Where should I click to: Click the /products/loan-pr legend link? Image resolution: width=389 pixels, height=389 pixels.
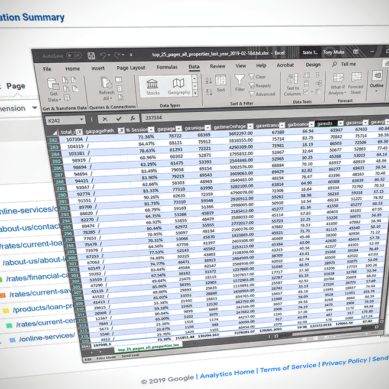pos(42,308)
